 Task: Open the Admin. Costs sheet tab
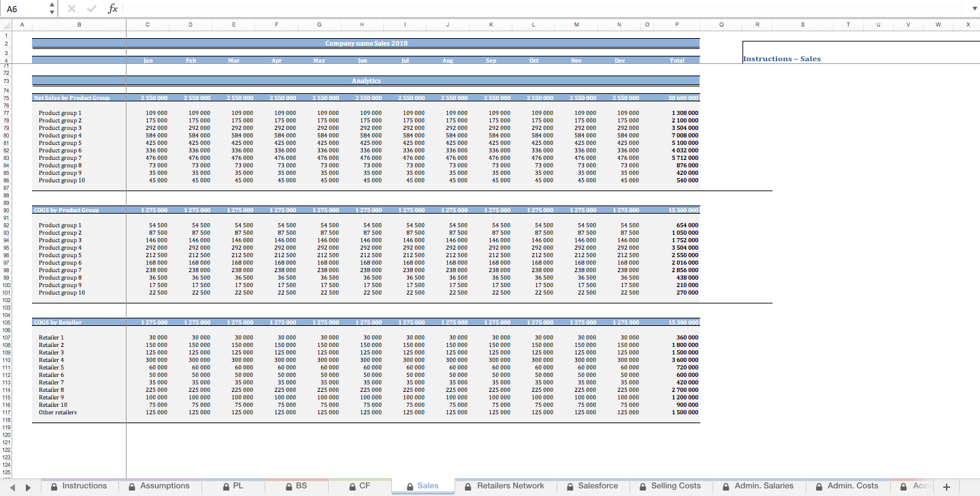click(847, 486)
